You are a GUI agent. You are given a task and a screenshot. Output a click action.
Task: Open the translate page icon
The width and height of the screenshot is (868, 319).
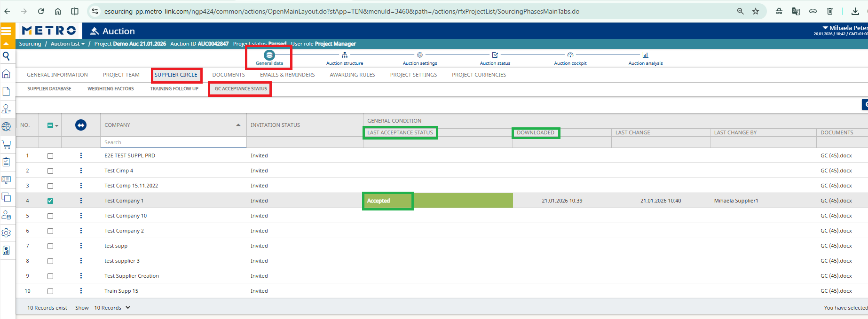[796, 11]
